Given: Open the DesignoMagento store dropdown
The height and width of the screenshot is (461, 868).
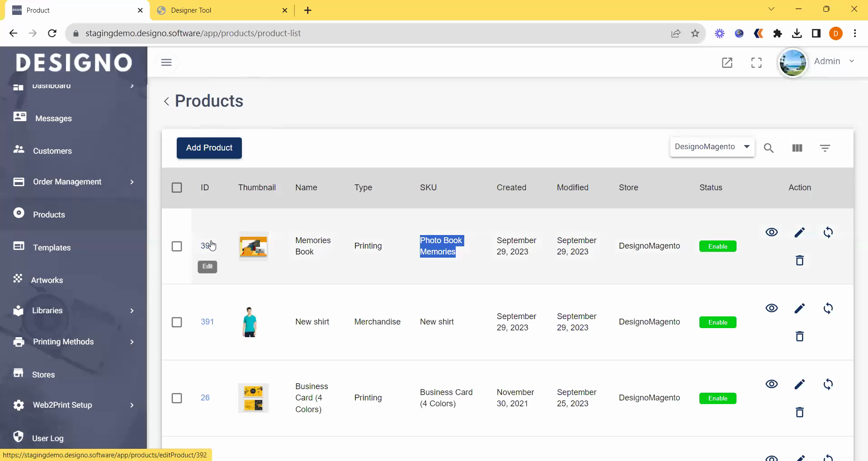Looking at the screenshot, I should (x=712, y=147).
